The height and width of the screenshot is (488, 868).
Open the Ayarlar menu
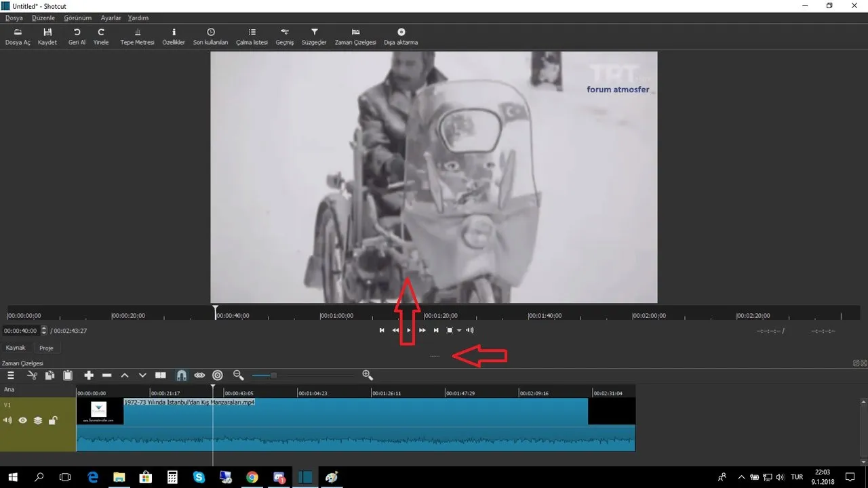[x=111, y=18]
